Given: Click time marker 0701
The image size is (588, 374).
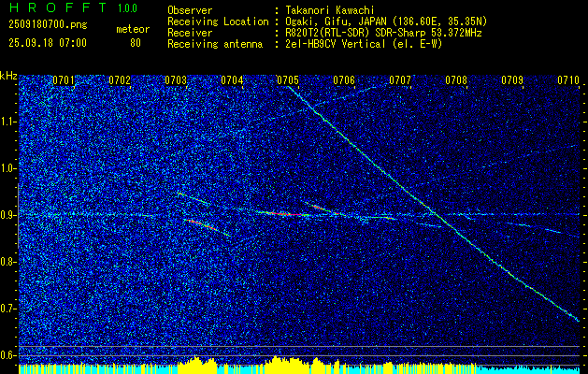Looking at the screenshot, I should point(63,80).
